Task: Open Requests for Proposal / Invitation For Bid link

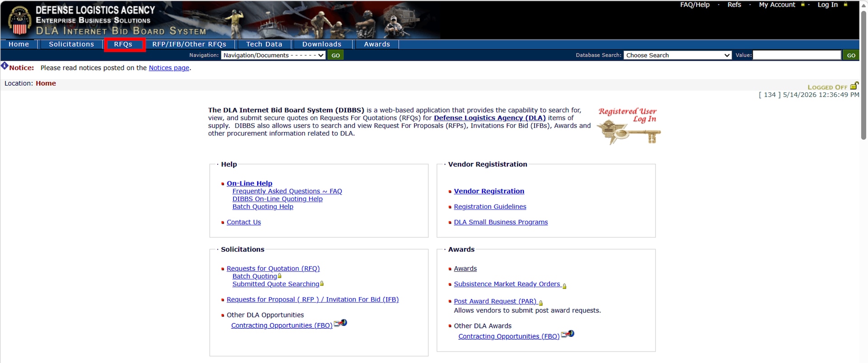Action: tap(312, 300)
